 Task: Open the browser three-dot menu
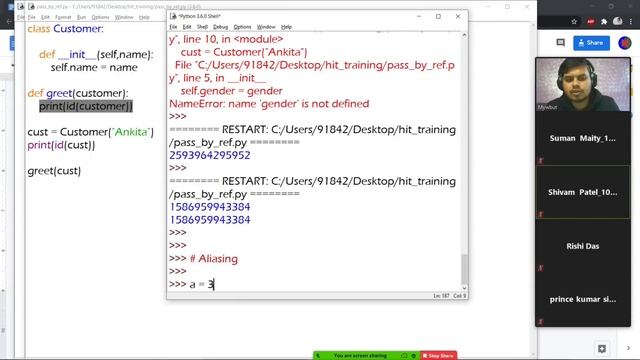click(631, 22)
